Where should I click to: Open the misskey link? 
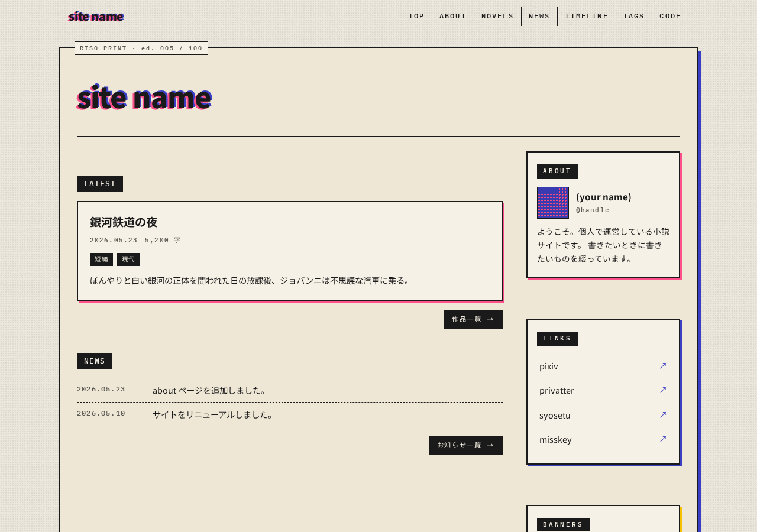point(603,439)
